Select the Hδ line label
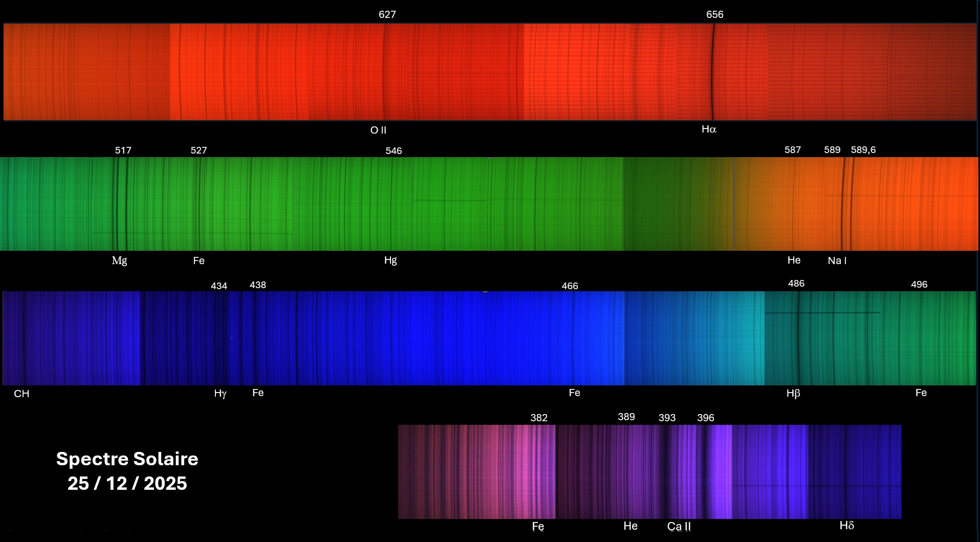The width and height of the screenshot is (980, 542). tap(847, 526)
